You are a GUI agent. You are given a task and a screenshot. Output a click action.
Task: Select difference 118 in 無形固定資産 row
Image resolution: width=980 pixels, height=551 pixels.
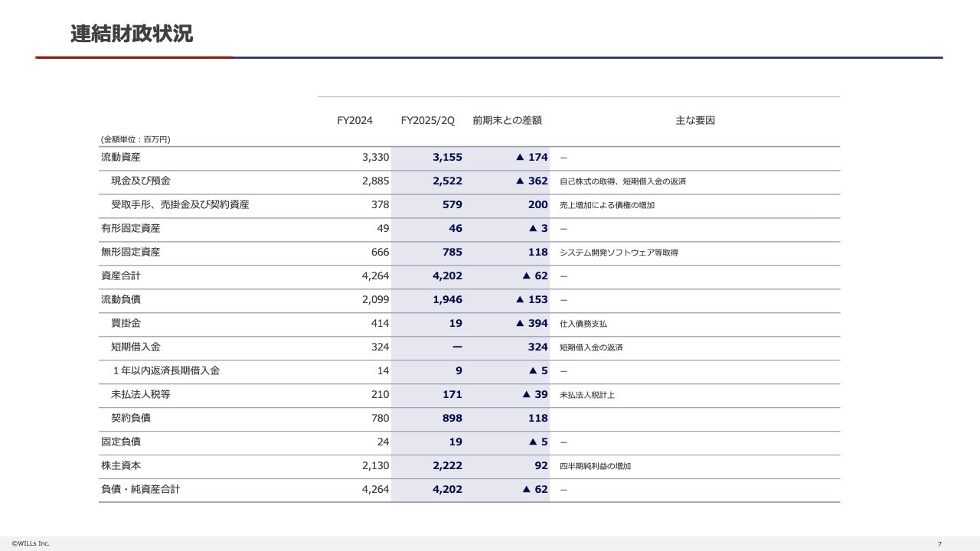[x=538, y=253]
